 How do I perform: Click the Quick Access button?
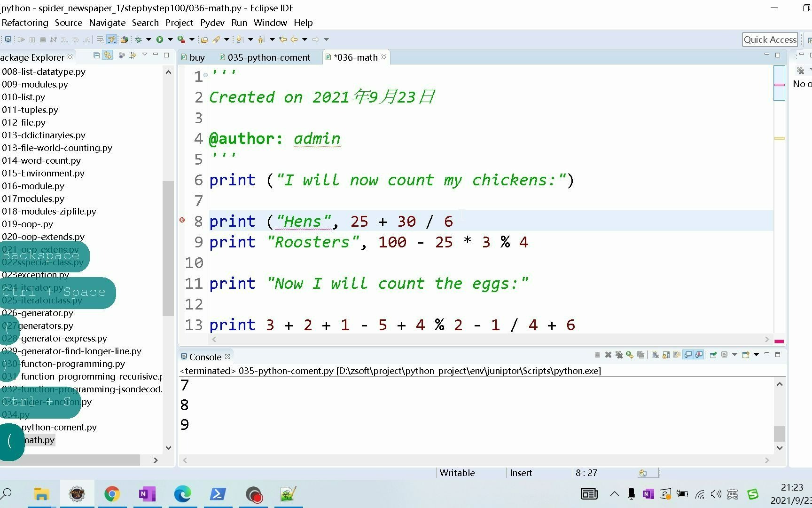770,40
